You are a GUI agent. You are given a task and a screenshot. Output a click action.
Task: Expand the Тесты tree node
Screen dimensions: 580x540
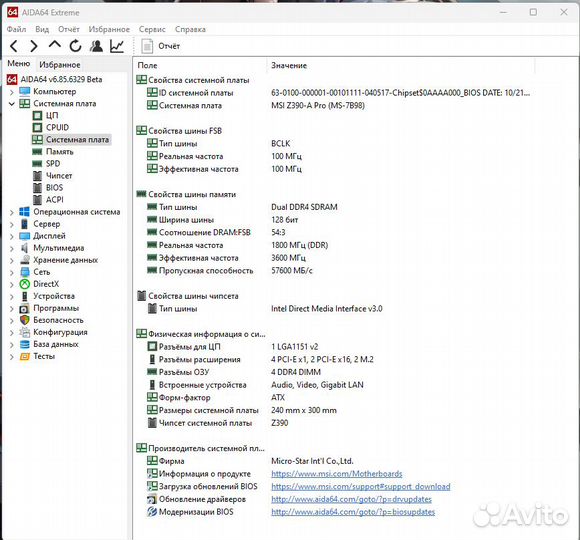(x=12, y=357)
